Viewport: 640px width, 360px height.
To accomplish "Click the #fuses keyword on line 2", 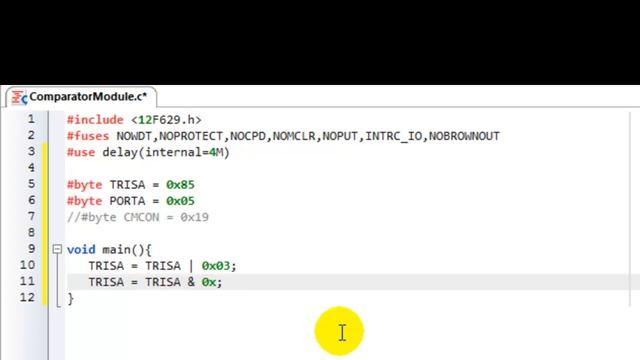I will pos(88,136).
